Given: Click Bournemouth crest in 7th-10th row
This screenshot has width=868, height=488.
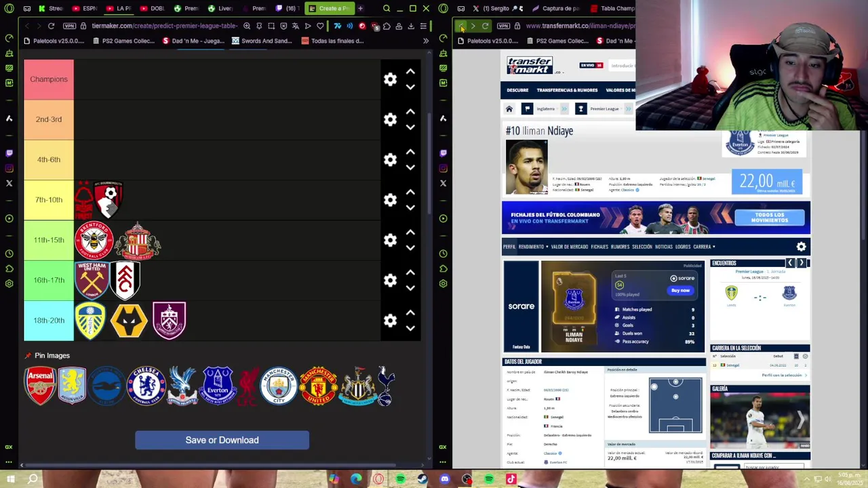Looking at the screenshot, I should point(109,199).
